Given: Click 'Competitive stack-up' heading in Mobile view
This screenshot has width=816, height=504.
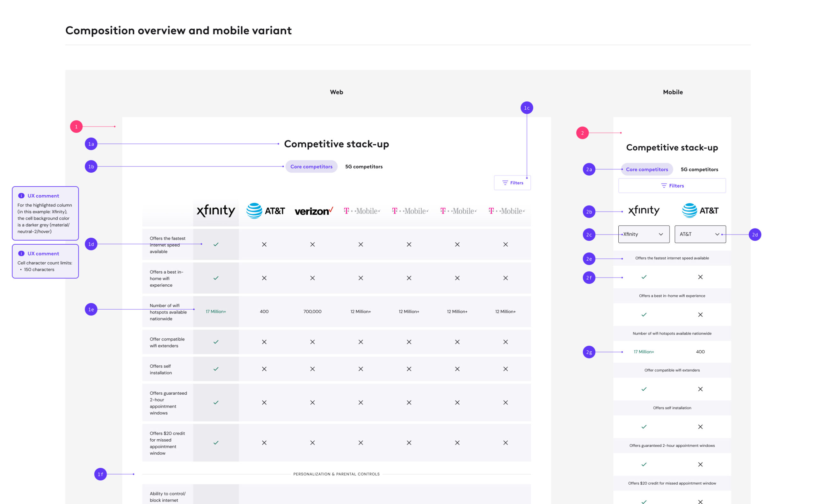Looking at the screenshot, I should pos(672,147).
